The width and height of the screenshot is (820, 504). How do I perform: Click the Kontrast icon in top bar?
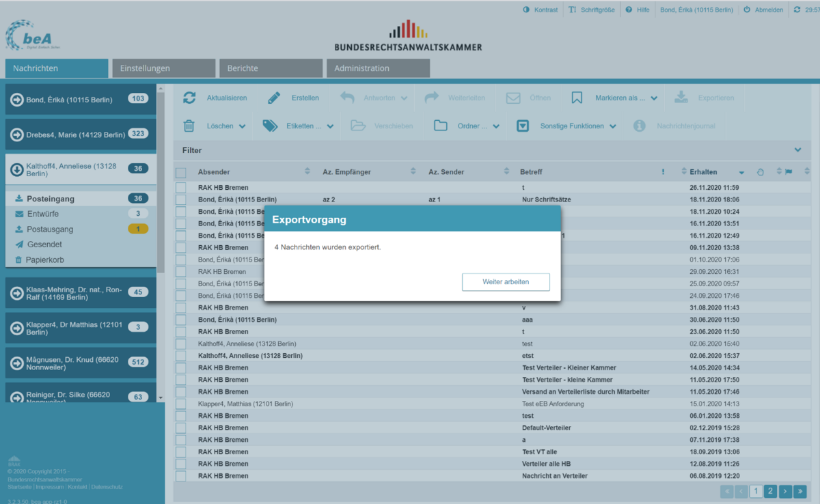pos(526,10)
